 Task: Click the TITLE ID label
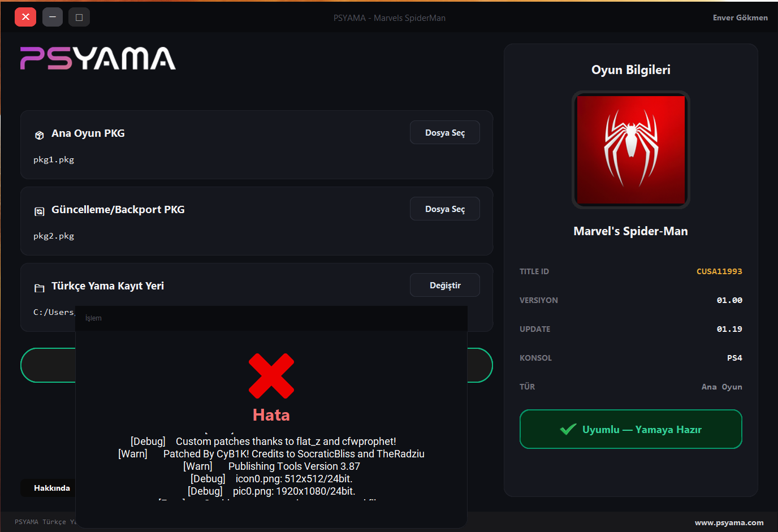[x=534, y=271]
